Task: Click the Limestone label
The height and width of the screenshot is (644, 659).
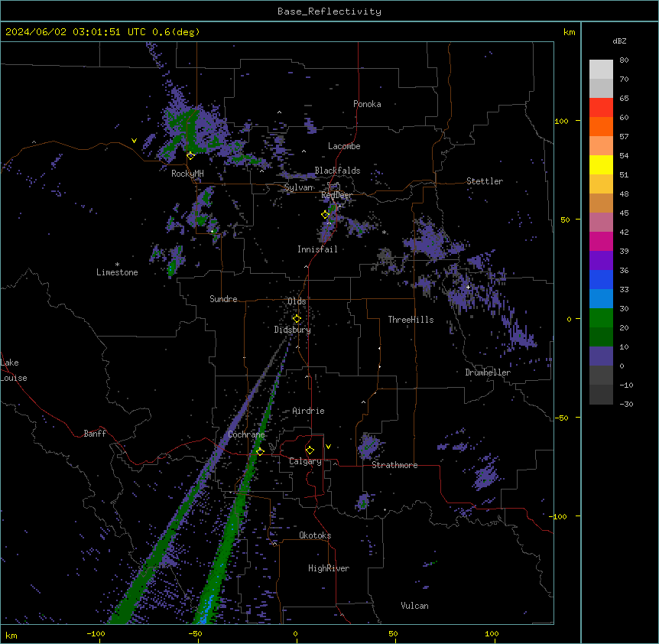Action: pyautogui.click(x=117, y=272)
